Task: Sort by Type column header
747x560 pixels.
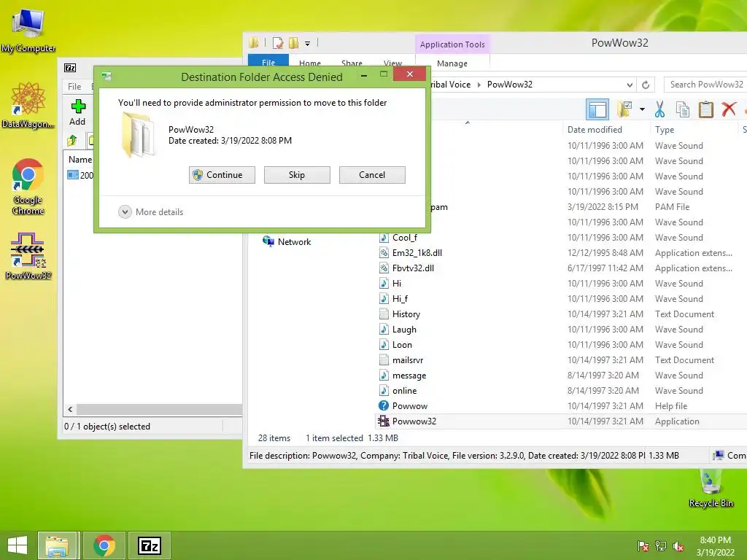Action: point(664,130)
